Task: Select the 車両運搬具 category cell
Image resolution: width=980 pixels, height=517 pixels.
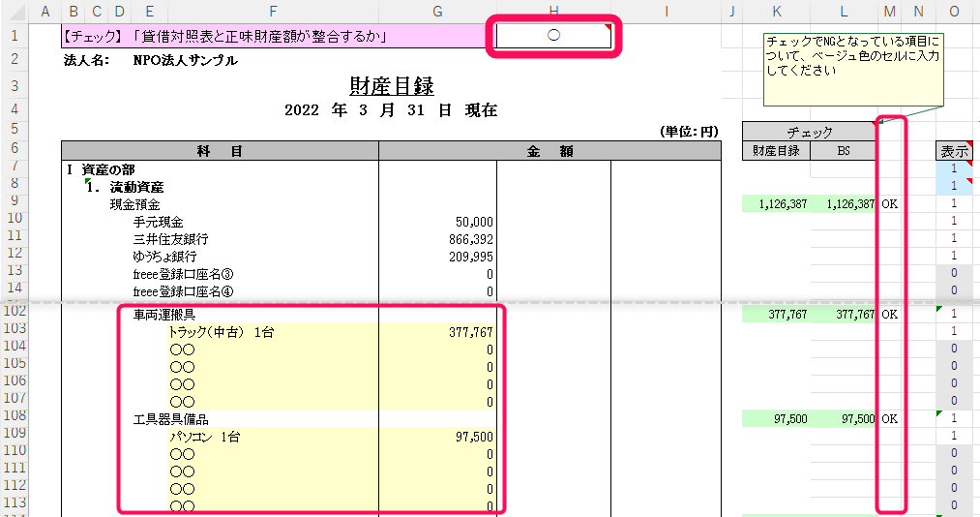Action: click(x=163, y=315)
